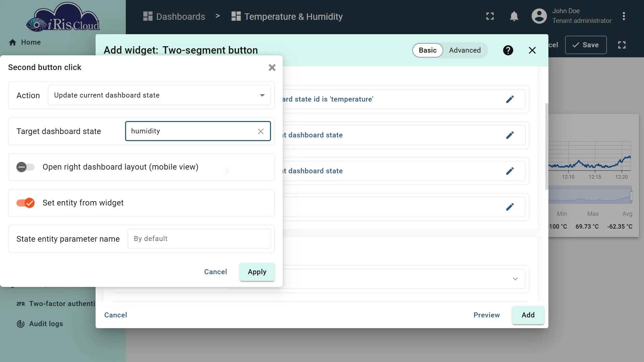Image resolution: width=644 pixels, height=362 pixels.
Task: Apply the second button click settings
Action: coord(257,272)
